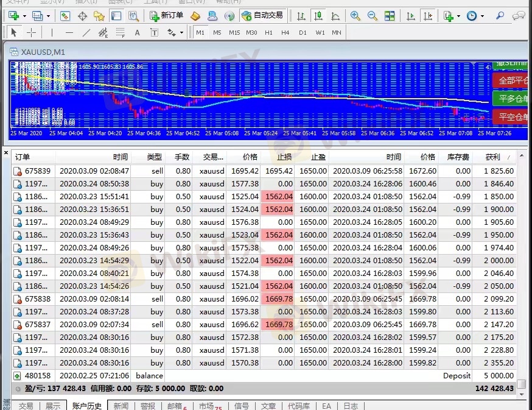Click the tile windows grid icon
The height and width of the screenshot is (410, 532).
point(390,16)
